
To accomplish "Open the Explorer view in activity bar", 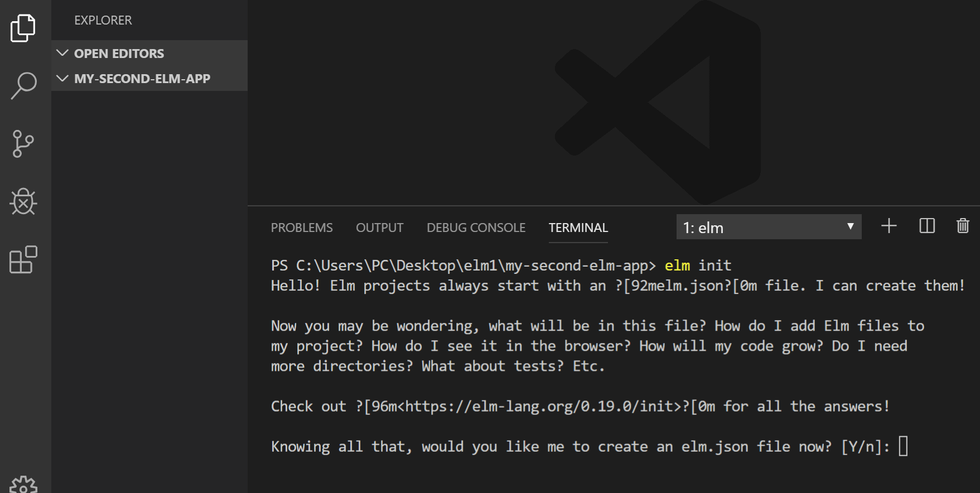I will 23,28.
